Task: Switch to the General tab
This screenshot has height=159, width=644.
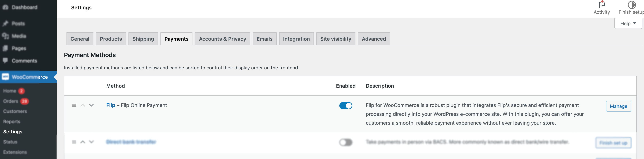Action: 80,39
